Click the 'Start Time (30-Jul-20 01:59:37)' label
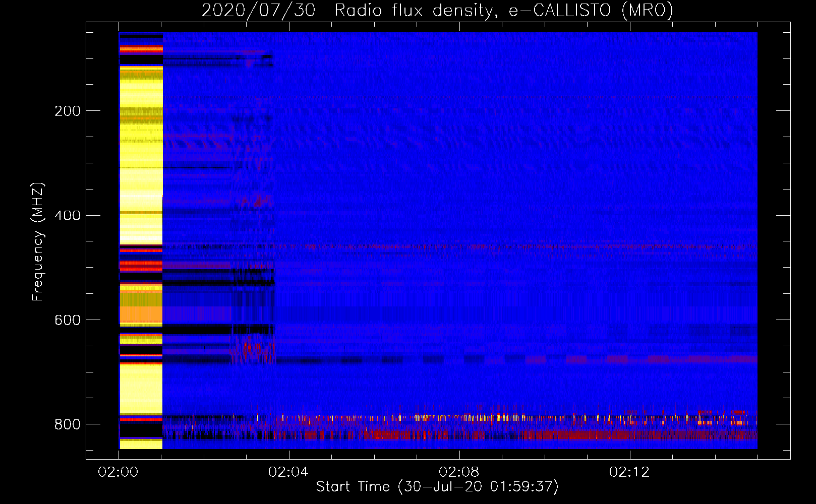This screenshot has height=504, width=816. coord(437,487)
